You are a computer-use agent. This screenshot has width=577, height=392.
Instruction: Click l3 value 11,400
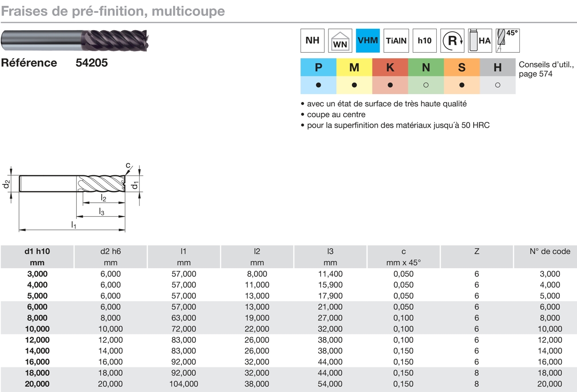[x=330, y=274]
